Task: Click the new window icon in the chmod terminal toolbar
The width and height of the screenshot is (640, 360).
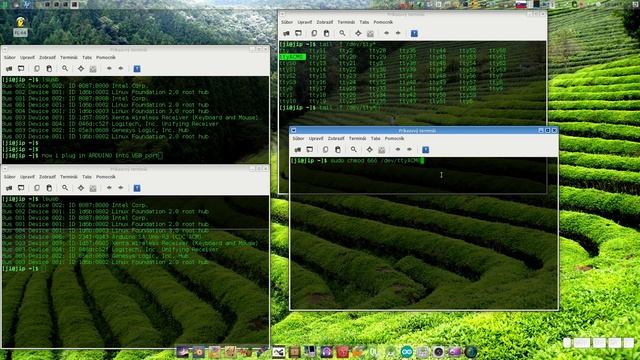Action: click(x=298, y=150)
